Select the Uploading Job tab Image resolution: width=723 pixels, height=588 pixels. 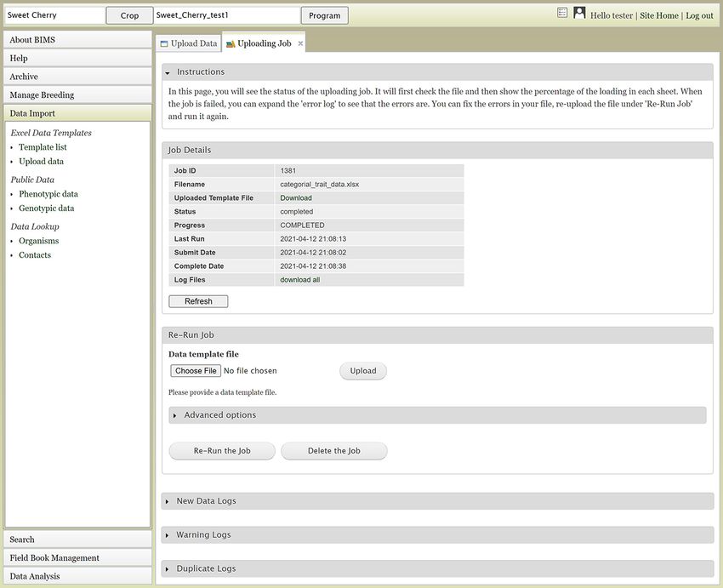(264, 43)
